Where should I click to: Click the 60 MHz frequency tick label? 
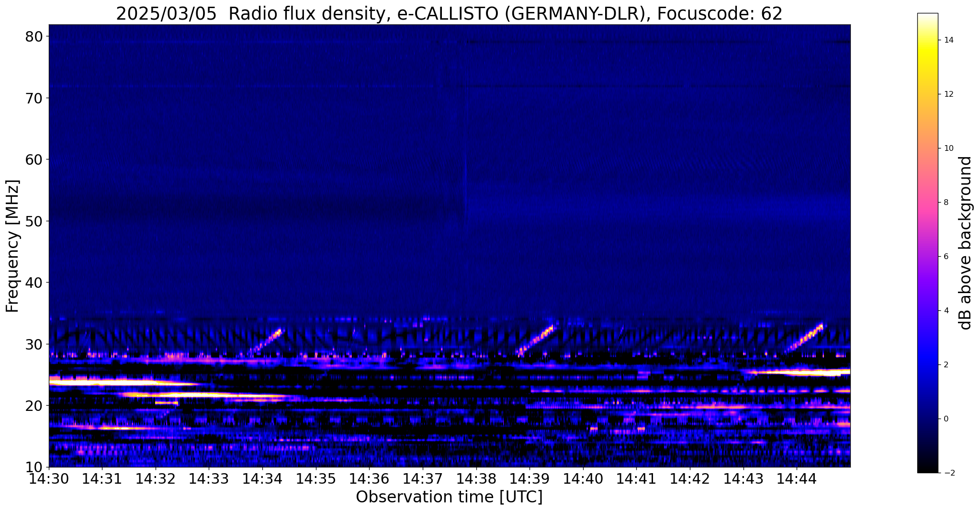pyautogui.click(x=34, y=159)
